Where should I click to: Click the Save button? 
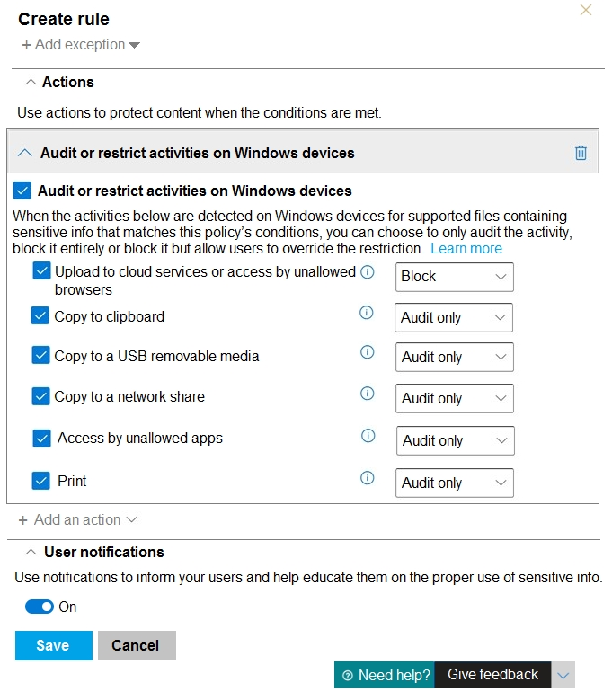point(54,645)
